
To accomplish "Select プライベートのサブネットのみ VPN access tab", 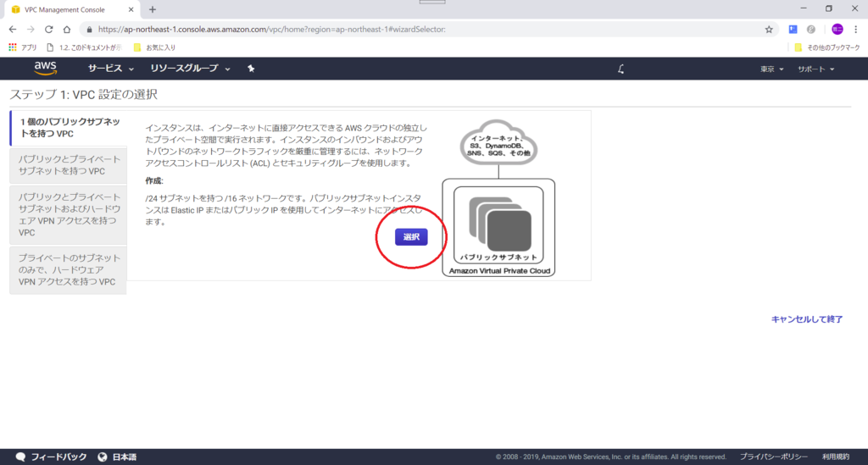I will coord(69,270).
